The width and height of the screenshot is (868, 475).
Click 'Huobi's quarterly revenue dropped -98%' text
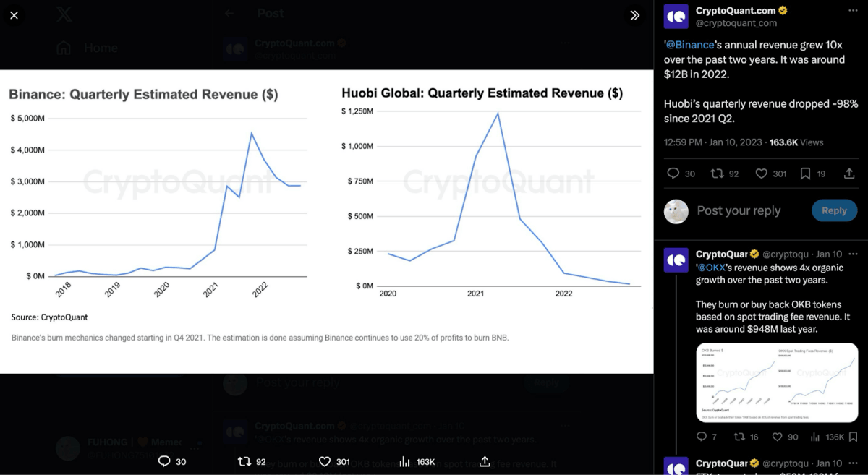(x=761, y=103)
